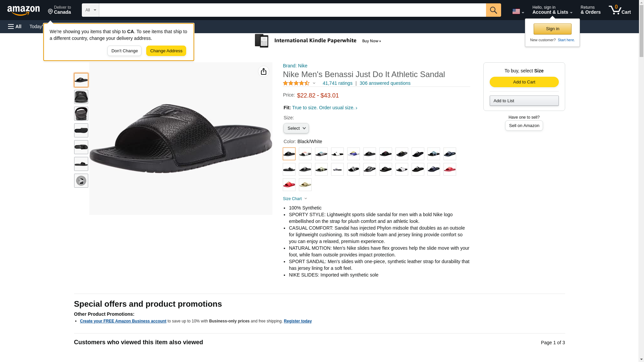Viewport: 644px width, 362px height.
Task: Open the Size Select dropdown
Action: coord(296,128)
